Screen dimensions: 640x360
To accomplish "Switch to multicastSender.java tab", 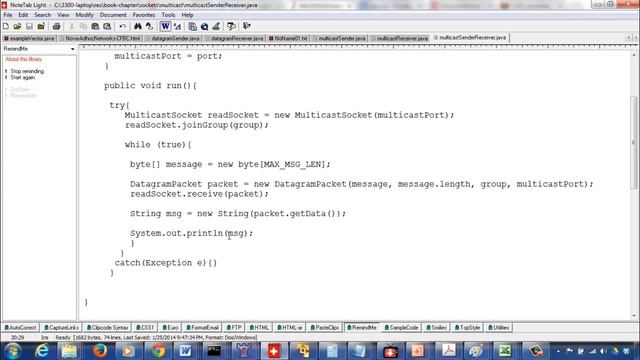I will point(339,38).
